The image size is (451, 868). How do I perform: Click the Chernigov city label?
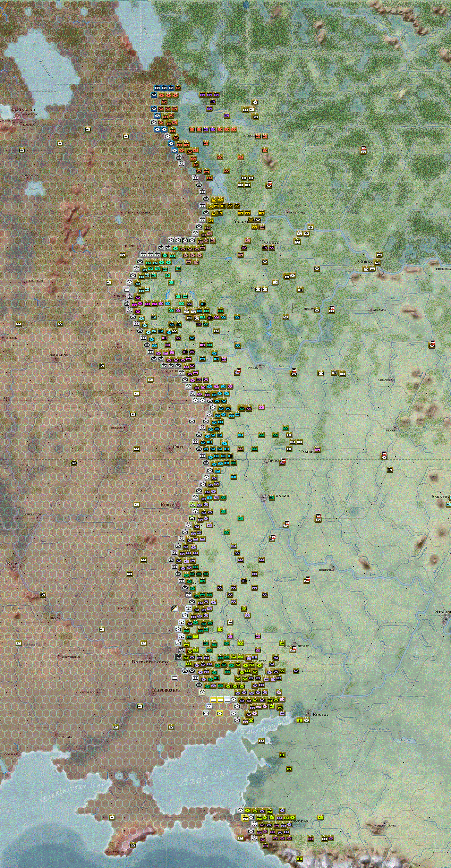[x=33, y=514]
